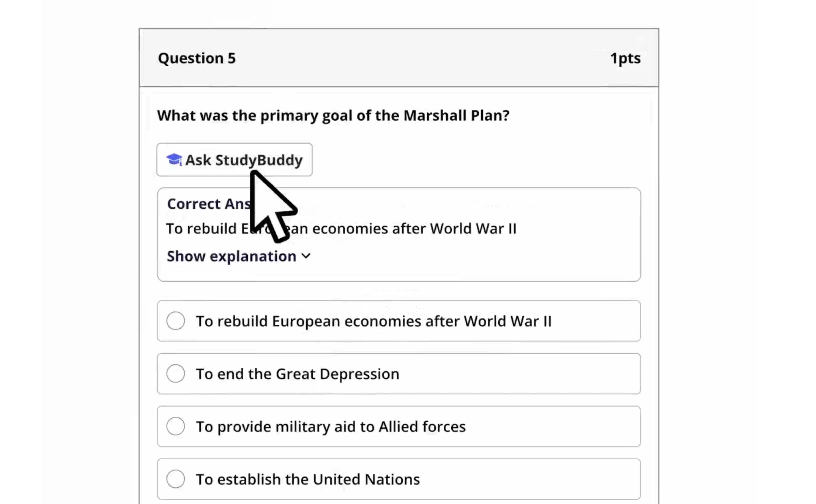Click the Ask StudyBuddy button
Viewport: 816px width, 504px height.
(235, 160)
